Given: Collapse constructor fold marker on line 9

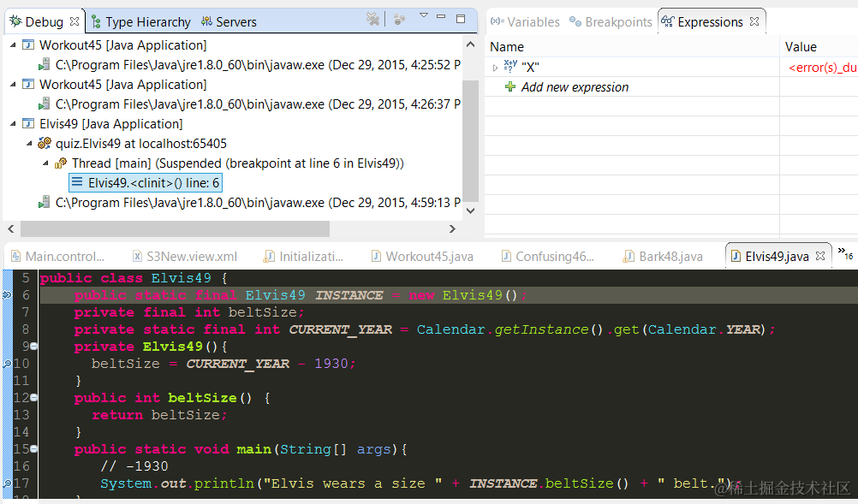Looking at the screenshot, I should [34, 346].
